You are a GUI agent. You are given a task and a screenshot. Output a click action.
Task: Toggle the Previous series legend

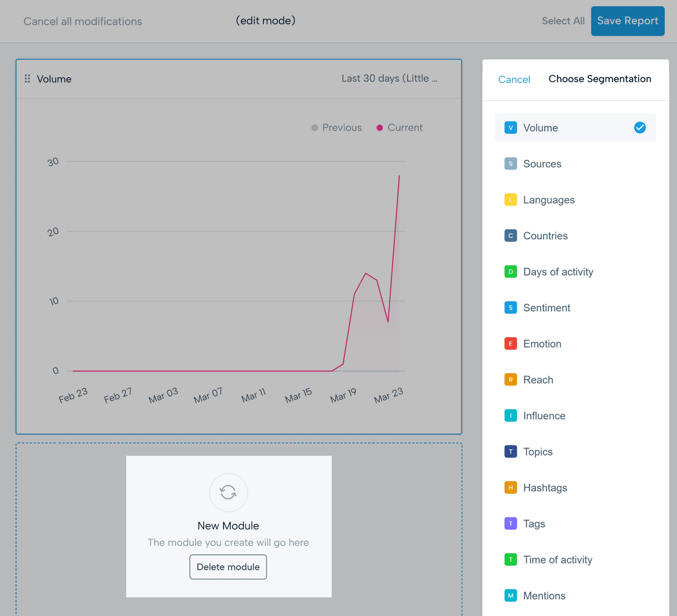pyautogui.click(x=337, y=128)
